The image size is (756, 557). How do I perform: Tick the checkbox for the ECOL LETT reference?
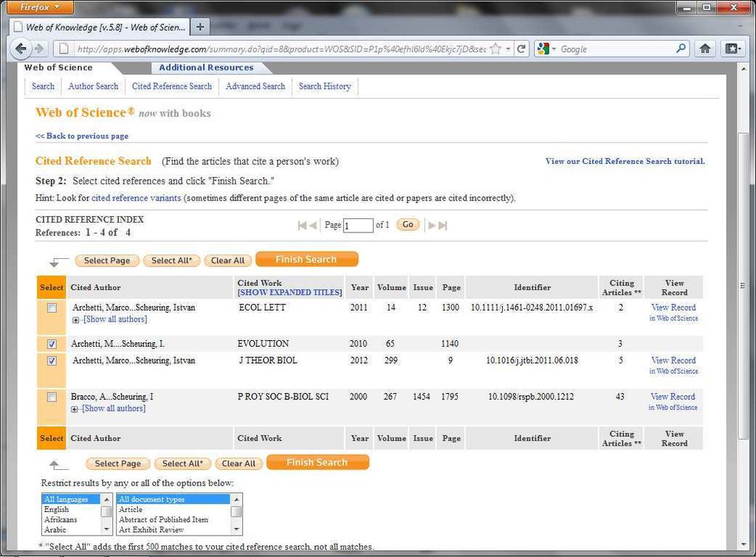click(52, 308)
